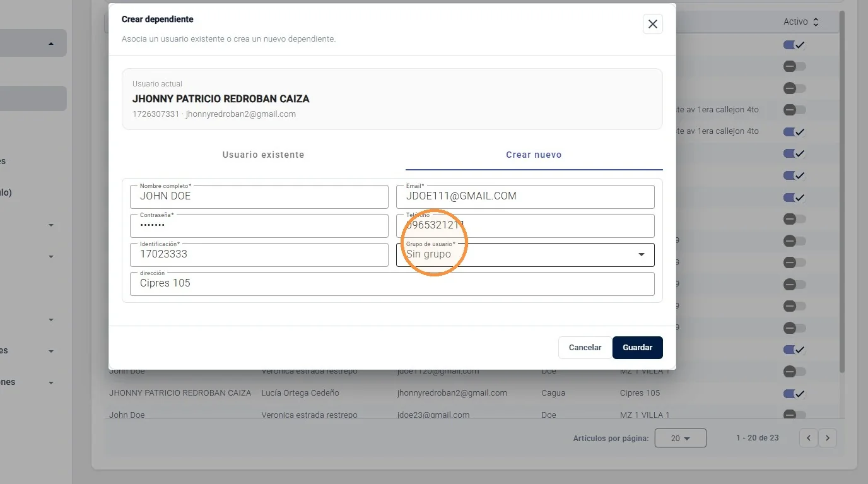The width and height of the screenshot is (868, 484).
Task: Click the Usuario actual name JHONNY PATRICIO REDROBAN CAIZA
Action: pyautogui.click(x=221, y=99)
